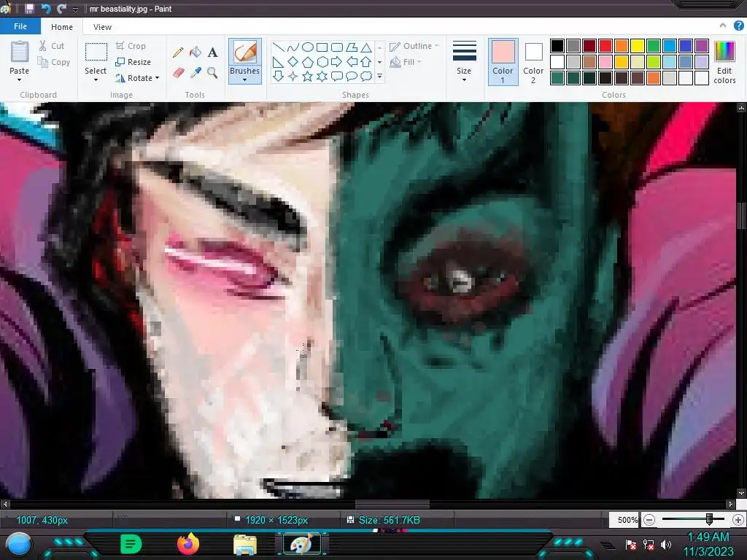Open the Rotate dropdown
The height and width of the screenshot is (560, 747).
[137, 78]
